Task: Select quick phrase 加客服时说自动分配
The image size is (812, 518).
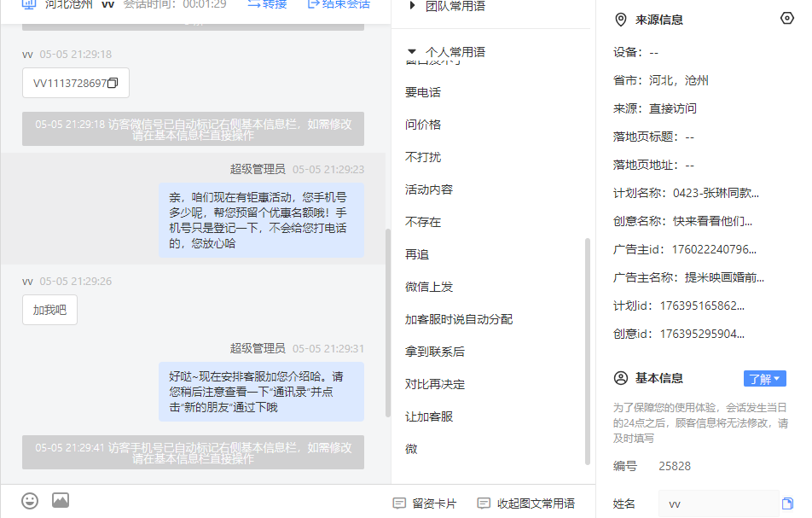Action: click(459, 319)
